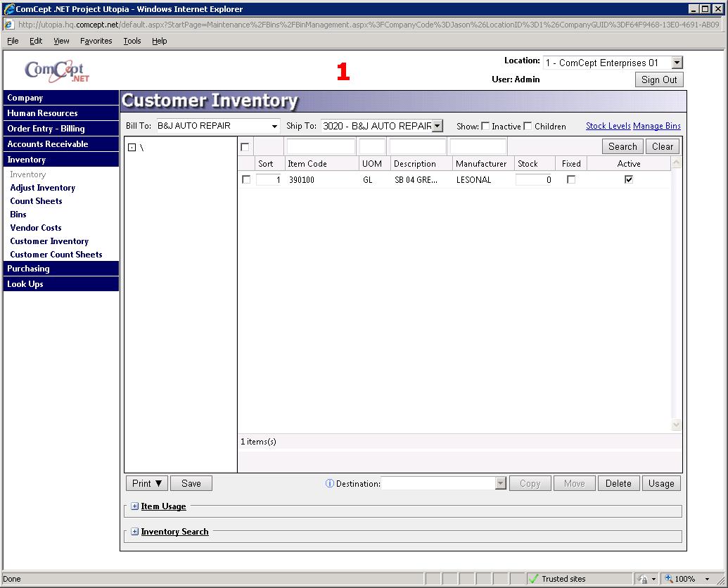
Task: Check the Fixed box for item 390100
Action: click(571, 179)
